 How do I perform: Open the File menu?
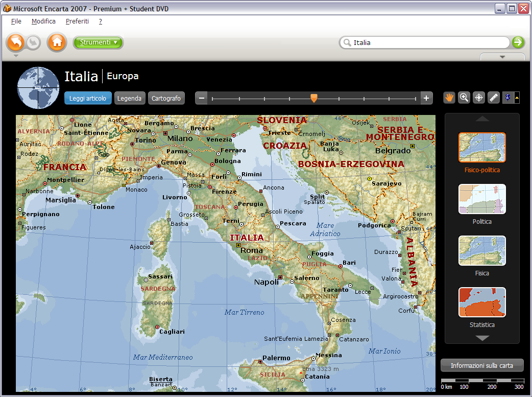tap(16, 21)
